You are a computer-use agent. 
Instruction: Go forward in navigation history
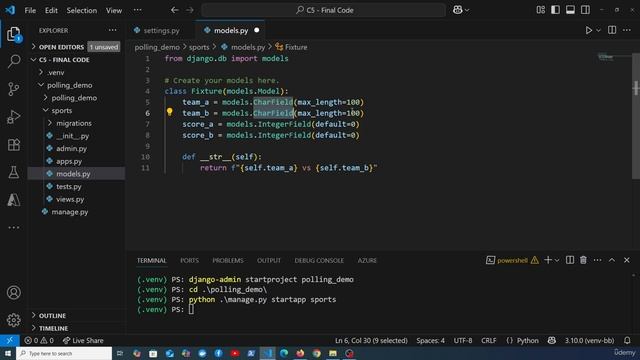pyautogui.click(x=190, y=10)
